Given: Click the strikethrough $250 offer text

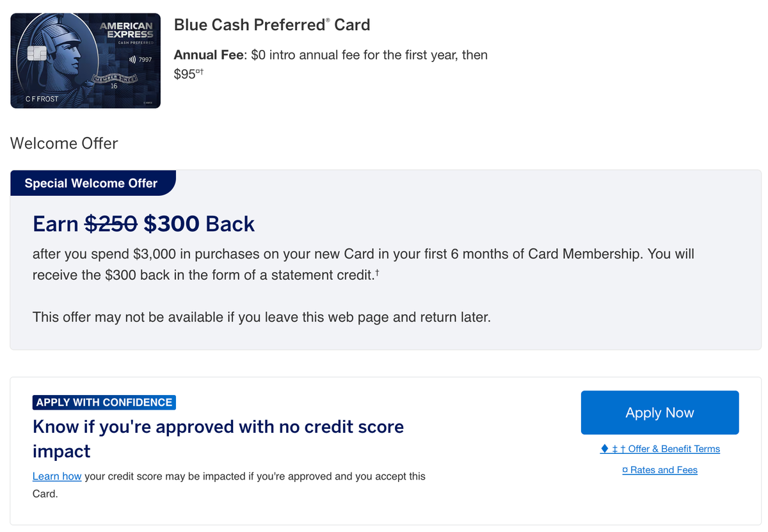Looking at the screenshot, I should [110, 224].
